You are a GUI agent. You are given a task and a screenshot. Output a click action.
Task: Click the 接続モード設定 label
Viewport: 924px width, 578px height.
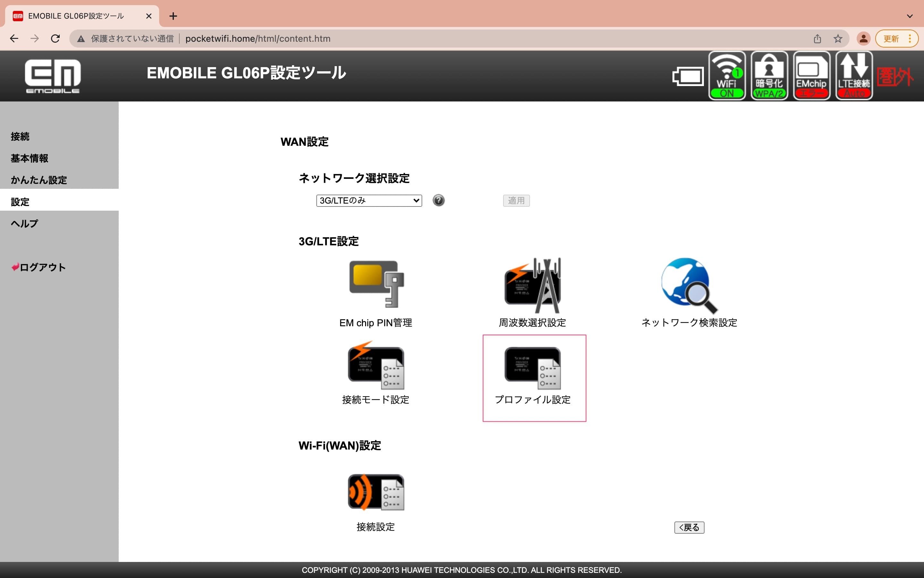pyautogui.click(x=376, y=400)
